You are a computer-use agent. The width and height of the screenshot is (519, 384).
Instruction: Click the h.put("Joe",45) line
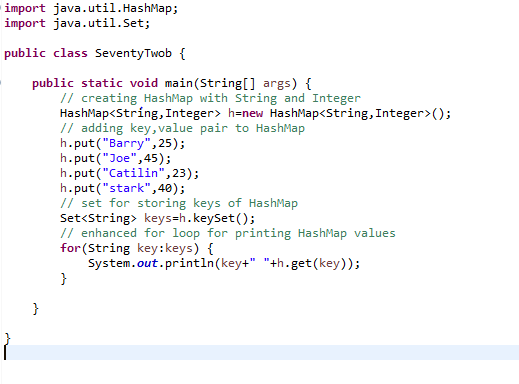point(115,158)
